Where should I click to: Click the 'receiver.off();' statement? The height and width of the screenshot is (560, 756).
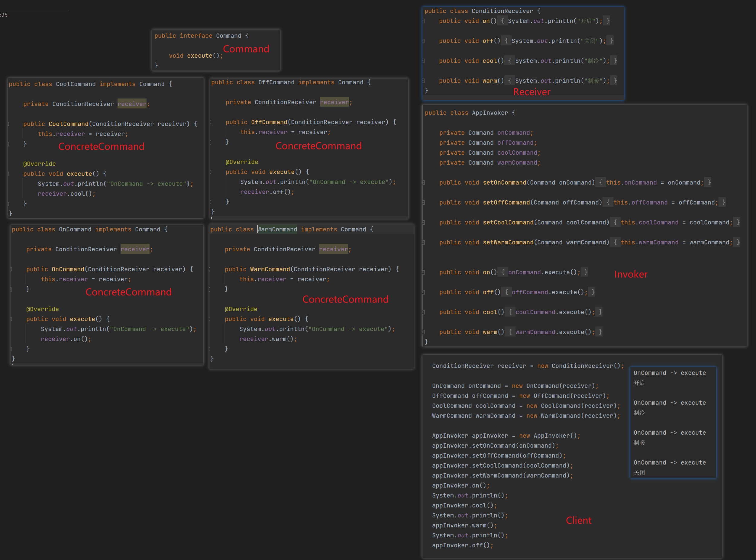(267, 192)
